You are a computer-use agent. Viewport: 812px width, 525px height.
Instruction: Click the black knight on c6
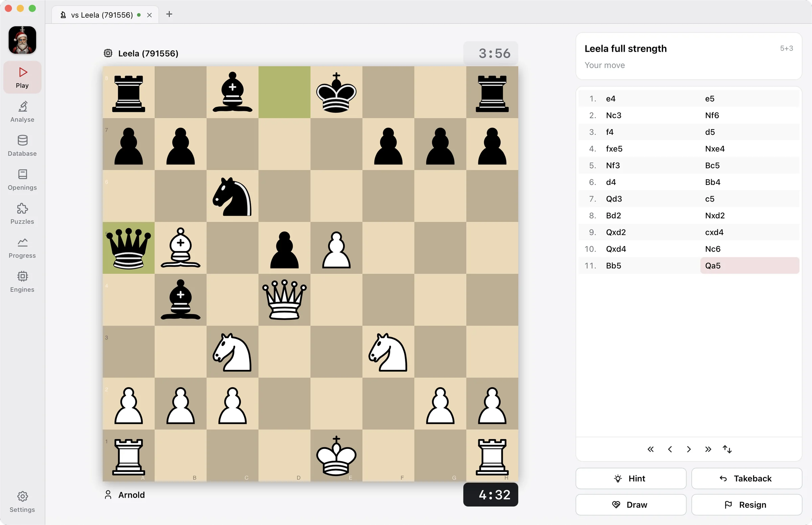click(232, 196)
